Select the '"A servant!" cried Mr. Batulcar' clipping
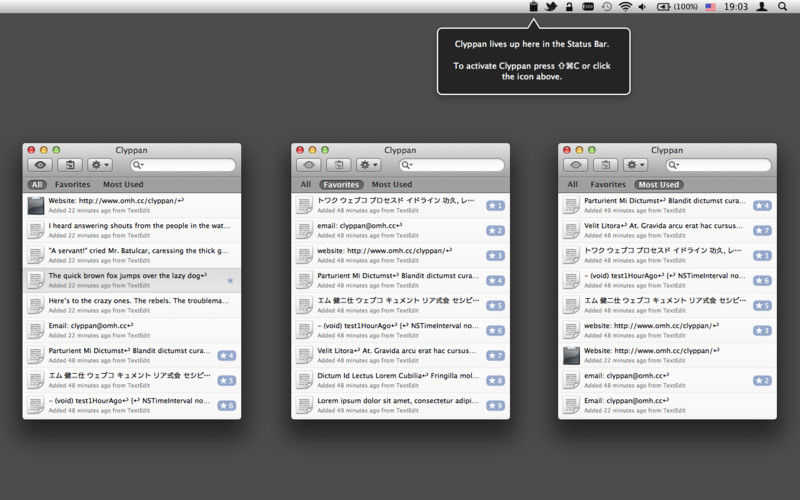Viewport: 800px width, 500px height. coord(132,255)
